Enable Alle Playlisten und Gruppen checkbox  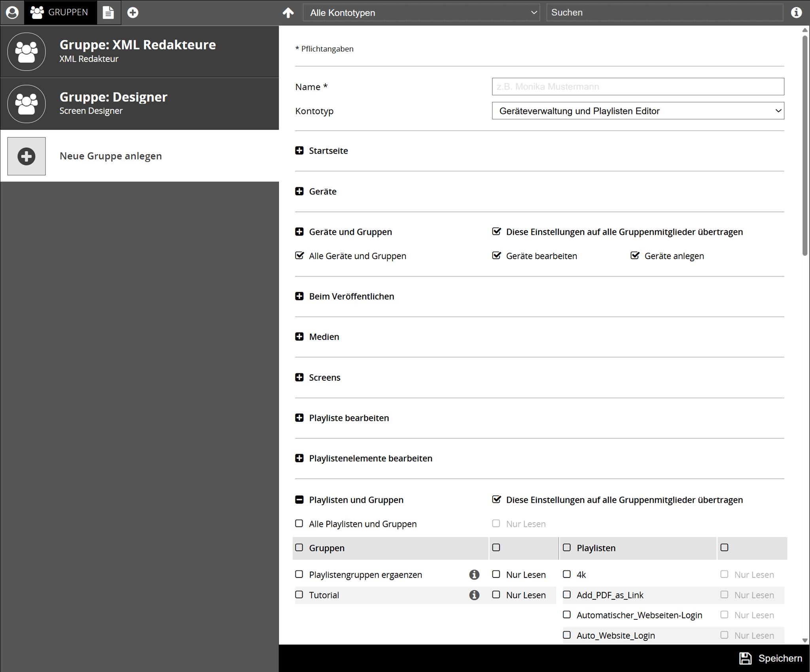coord(299,524)
